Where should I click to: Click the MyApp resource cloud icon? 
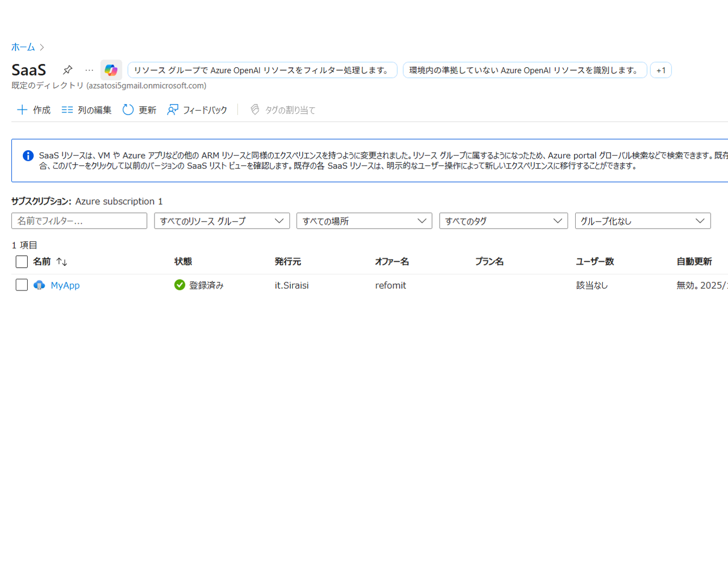pyautogui.click(x=39, y=285)
